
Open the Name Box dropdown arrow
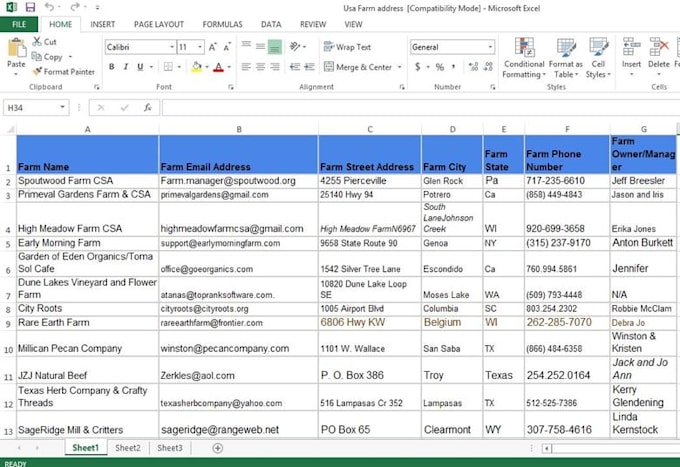click(62, 108)
